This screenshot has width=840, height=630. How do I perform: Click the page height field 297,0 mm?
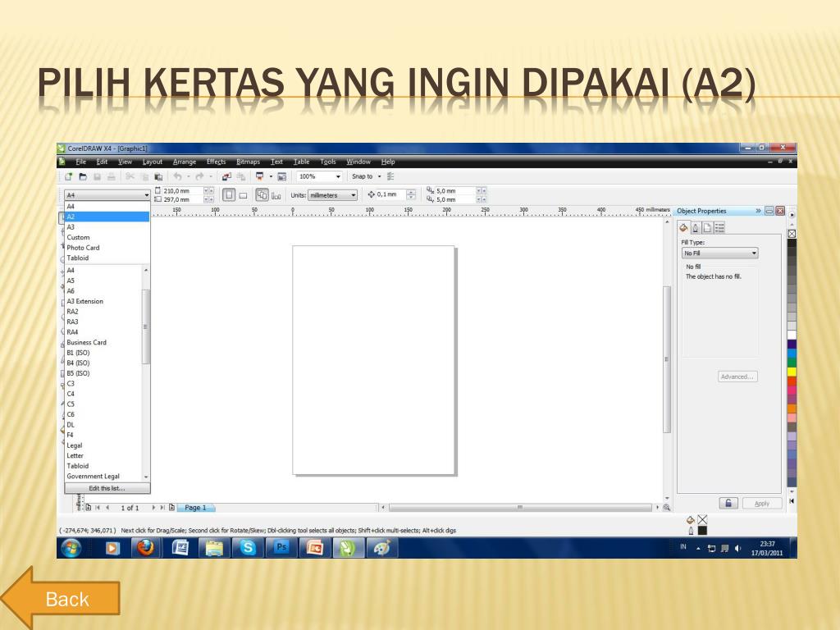click(x=182, y=199)
